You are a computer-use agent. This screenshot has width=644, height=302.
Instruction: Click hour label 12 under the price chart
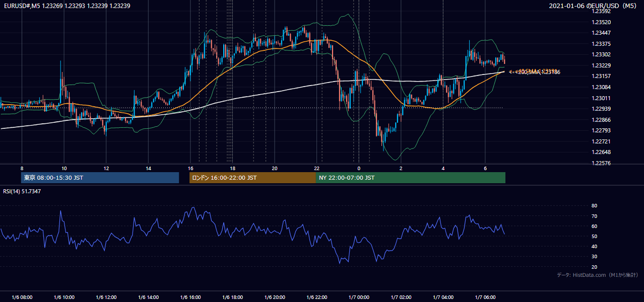coord(106,168)
